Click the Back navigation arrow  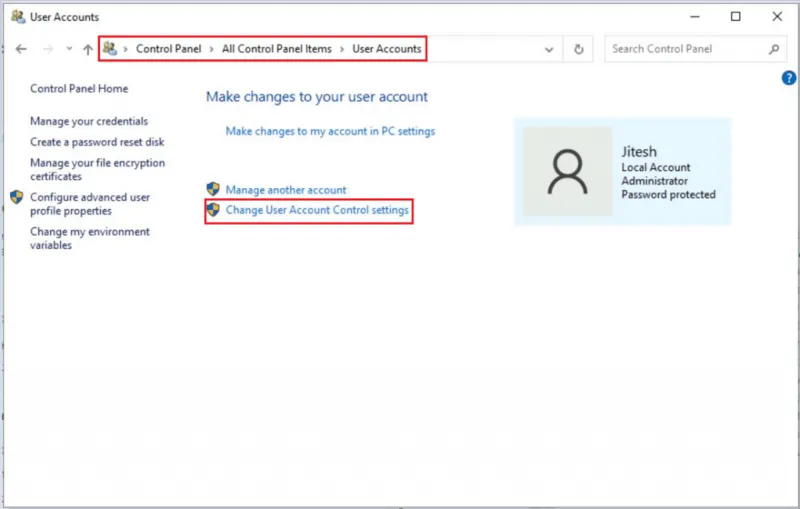pos(22,49)
